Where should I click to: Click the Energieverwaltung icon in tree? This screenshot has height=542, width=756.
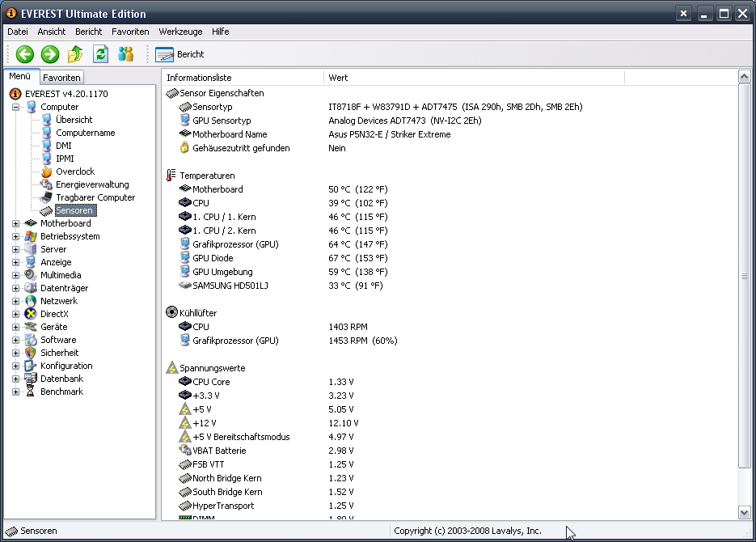[46, 184]
